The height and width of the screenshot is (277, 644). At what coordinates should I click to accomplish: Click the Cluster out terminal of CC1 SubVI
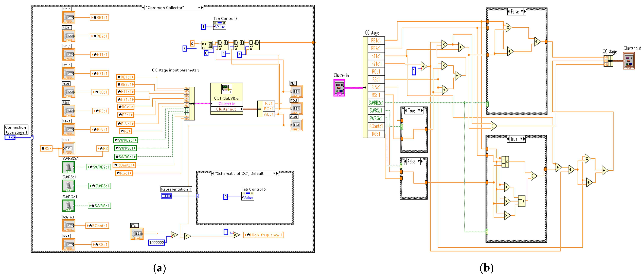(x=227, y=109)
